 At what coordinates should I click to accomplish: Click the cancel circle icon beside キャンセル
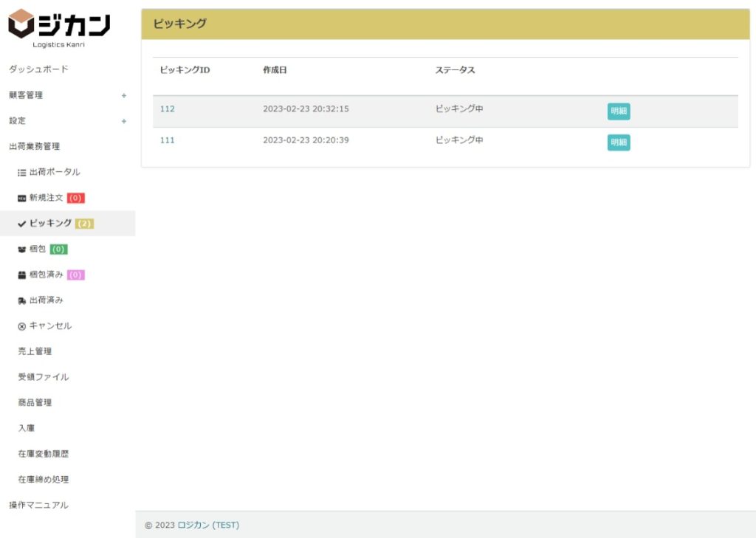pyautogui.click(x=22, y=326)
